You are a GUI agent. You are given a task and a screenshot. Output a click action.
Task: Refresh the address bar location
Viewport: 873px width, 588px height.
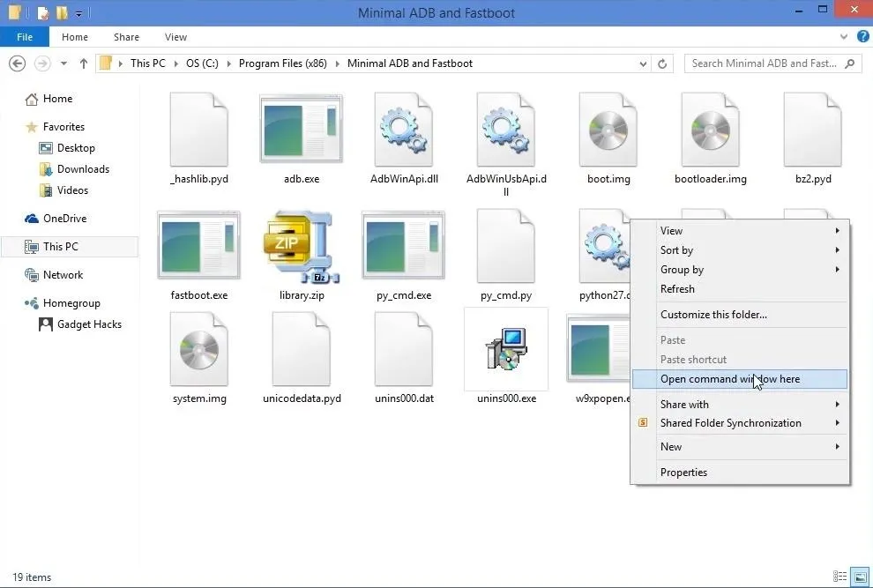pyautogui.click(x=662, y=63)
